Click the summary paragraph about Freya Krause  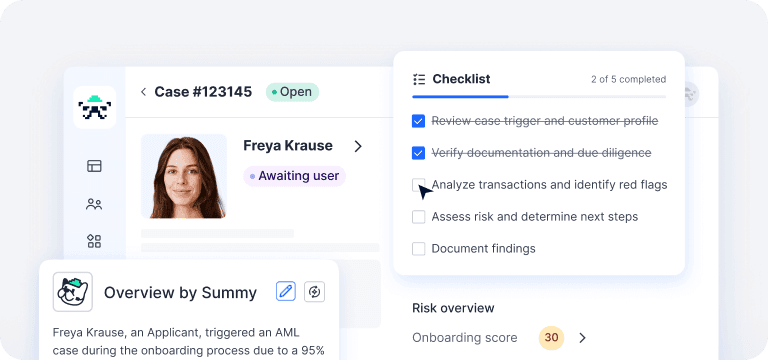tap(189, 342)
